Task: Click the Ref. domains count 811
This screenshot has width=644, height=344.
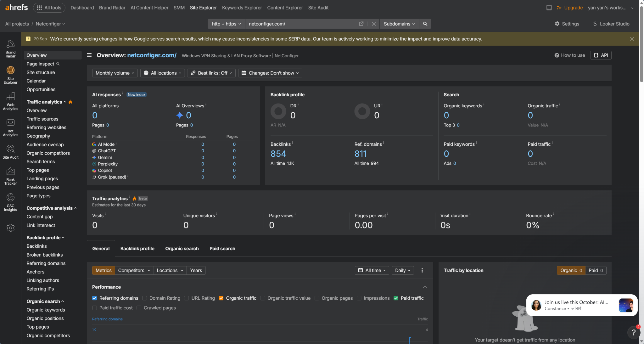Action: (x=360, y=153)
